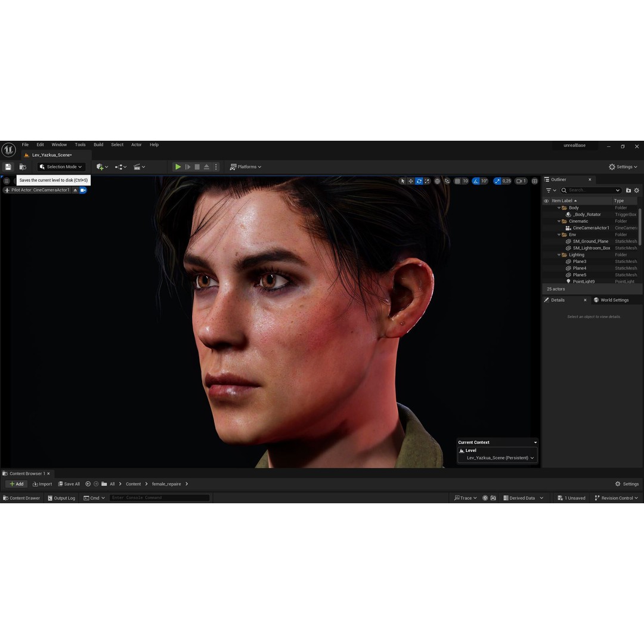
Task: Select CineCameraActor1 in Outliner
Action: point(590,228)
